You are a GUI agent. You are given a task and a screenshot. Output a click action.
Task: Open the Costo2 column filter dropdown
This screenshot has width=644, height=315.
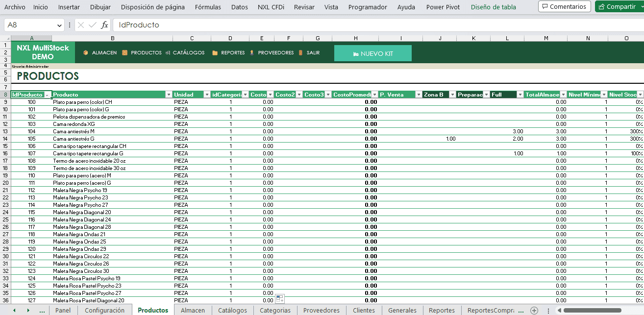pyautogui.click(x=298, y=95)
